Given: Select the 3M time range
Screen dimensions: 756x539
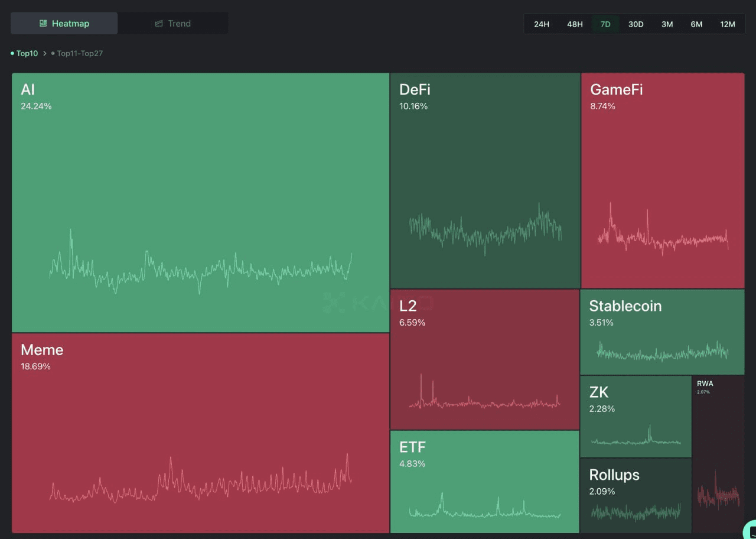Looking at the screenshot, I should (667, 24).
